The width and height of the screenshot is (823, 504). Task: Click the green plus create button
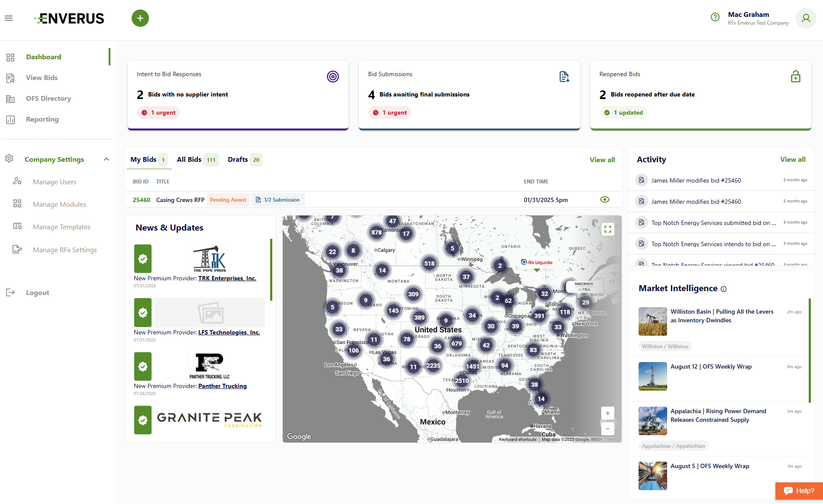tap(140, 18)
